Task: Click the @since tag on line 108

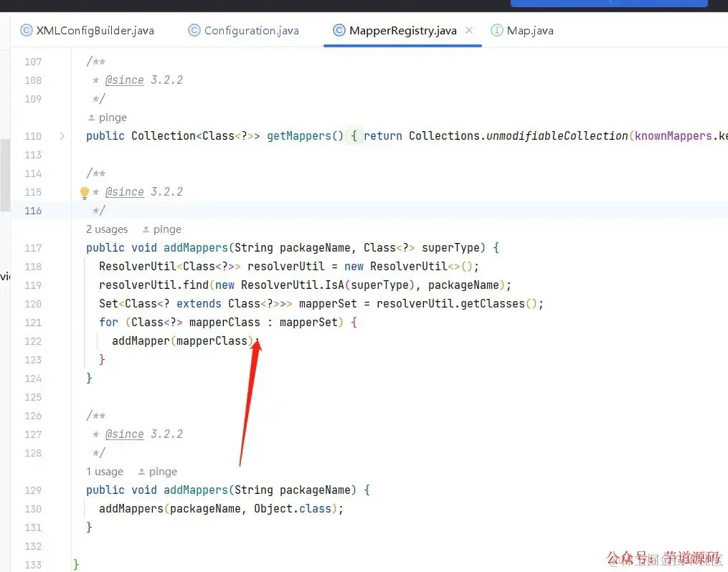Action: coord(124,80)
